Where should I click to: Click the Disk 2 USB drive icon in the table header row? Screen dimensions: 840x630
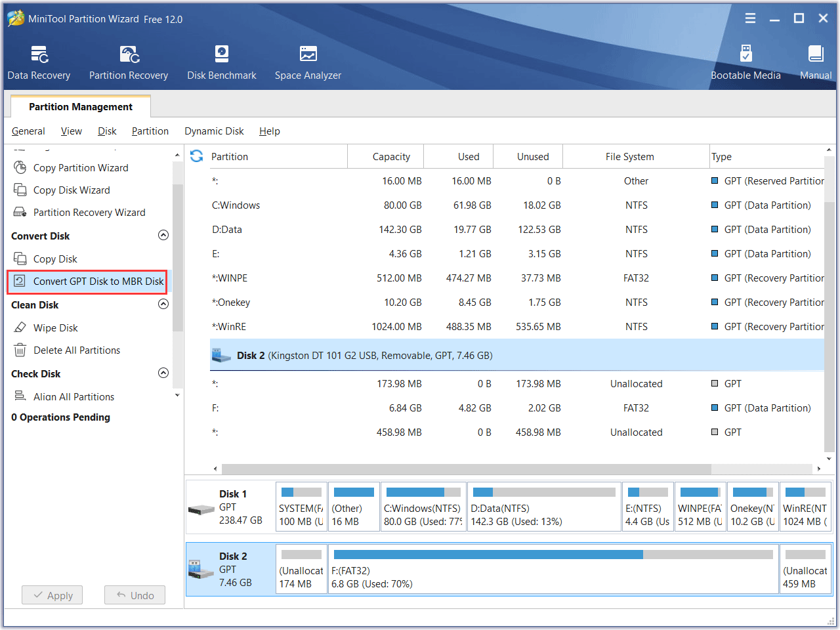pos(221,355)
